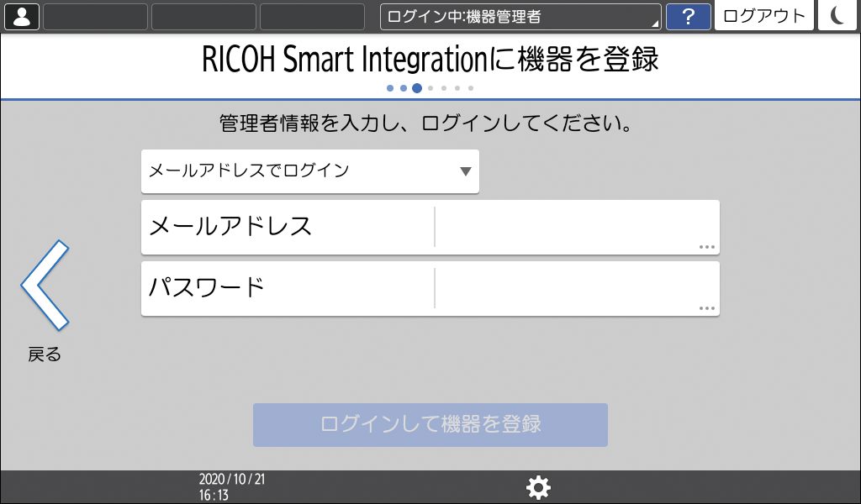
Task: Open the help screen via question mark icon
Action: point(689,17)
